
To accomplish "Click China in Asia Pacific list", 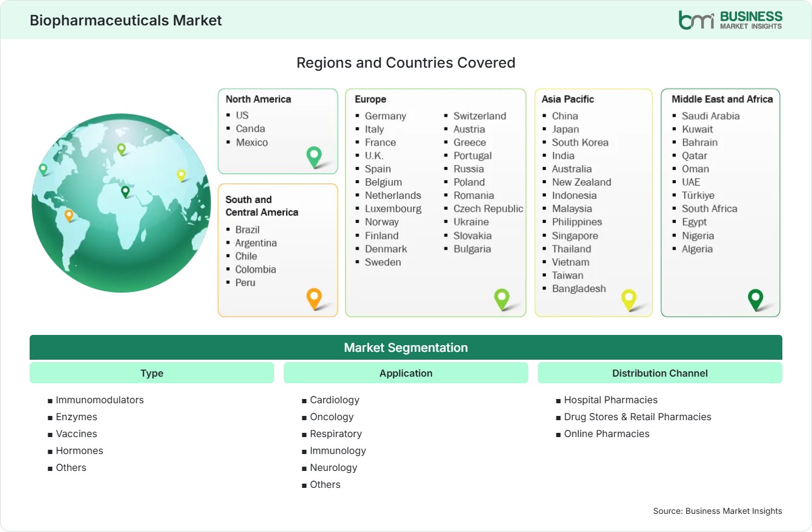I will [x=565, y=116].
